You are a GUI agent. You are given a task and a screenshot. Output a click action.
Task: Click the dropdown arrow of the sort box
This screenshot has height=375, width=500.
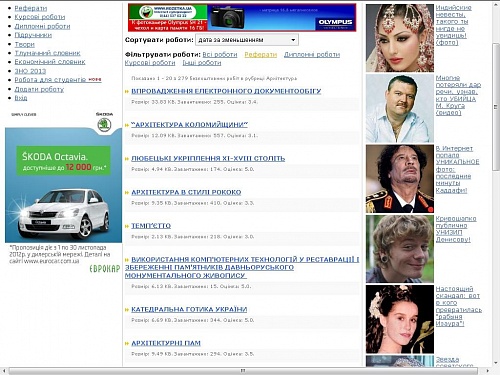[293, 40]
